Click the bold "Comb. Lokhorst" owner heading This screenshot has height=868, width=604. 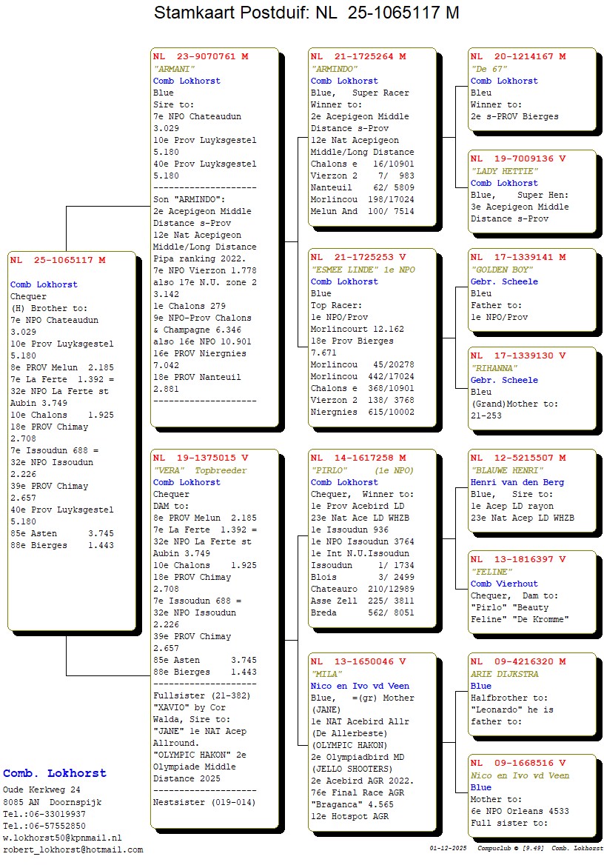point(55,774)
